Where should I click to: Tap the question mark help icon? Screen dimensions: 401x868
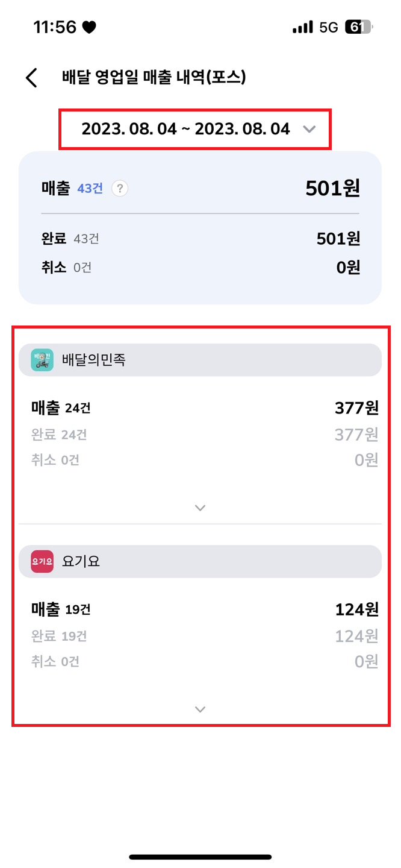(x=120, y=189)
